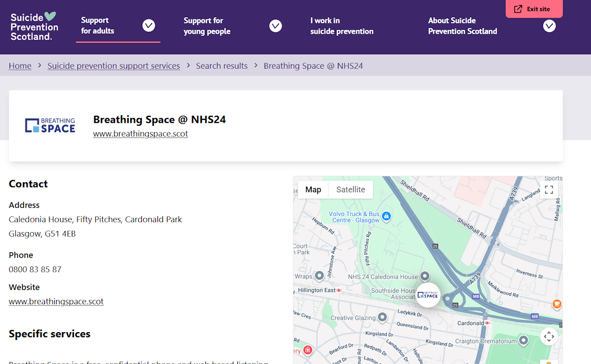Screen dimensions: 591x364
Task: Click the Suicide Prevention Scotland logo
Action: (34, 26)
